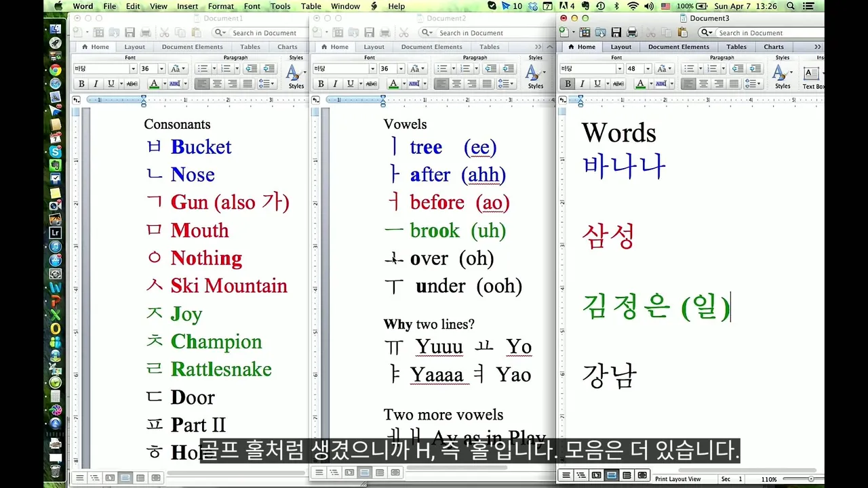Switch to Print Layout view in Document3
Screen dimensions: 868x488
coord(611,475)
